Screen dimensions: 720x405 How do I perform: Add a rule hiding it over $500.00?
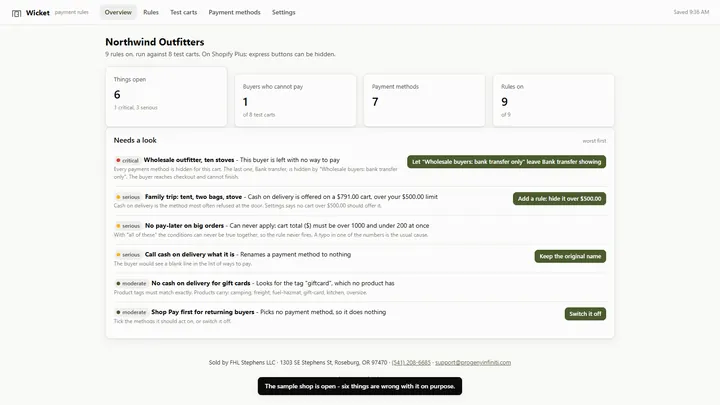point(559,198)
